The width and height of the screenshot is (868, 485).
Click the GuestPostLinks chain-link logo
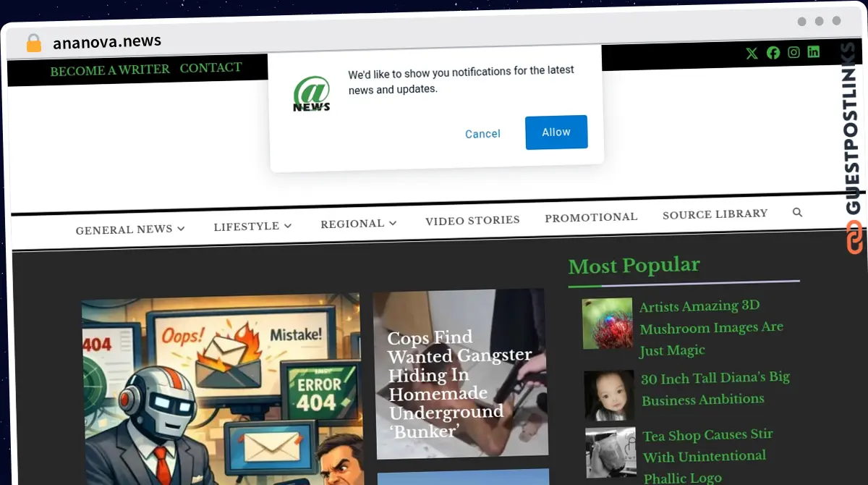tap(854, 237)
